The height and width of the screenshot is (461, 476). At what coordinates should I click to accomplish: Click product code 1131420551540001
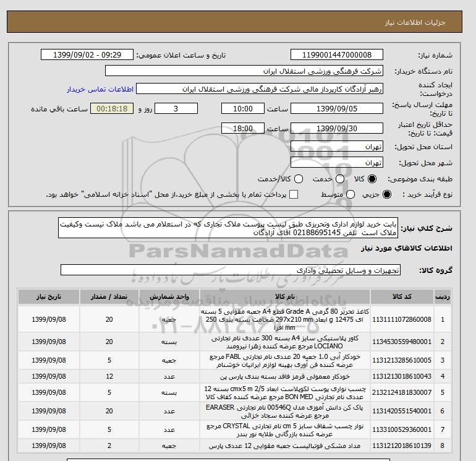pos(402,411)
